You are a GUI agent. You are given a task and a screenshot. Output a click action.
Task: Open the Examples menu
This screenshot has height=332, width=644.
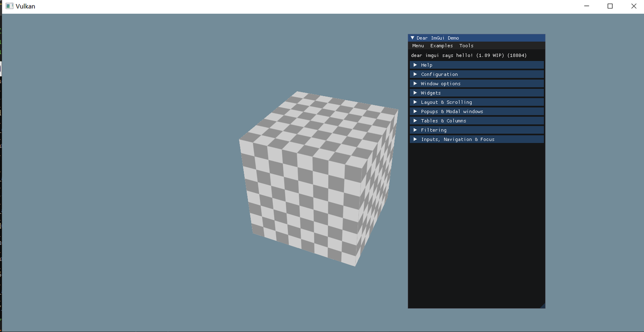[x=441, y=46]
